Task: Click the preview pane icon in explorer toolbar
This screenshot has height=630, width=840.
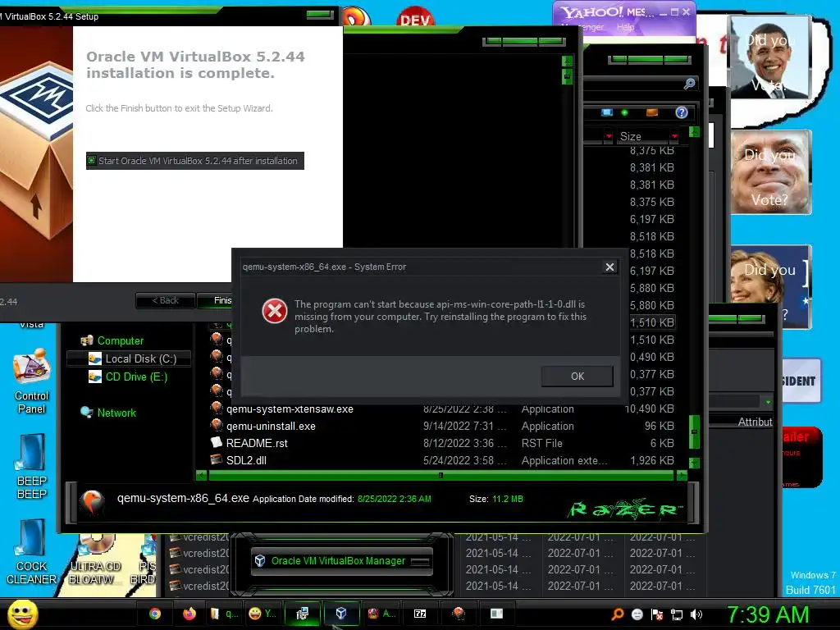Action: [x=652, y=112]
